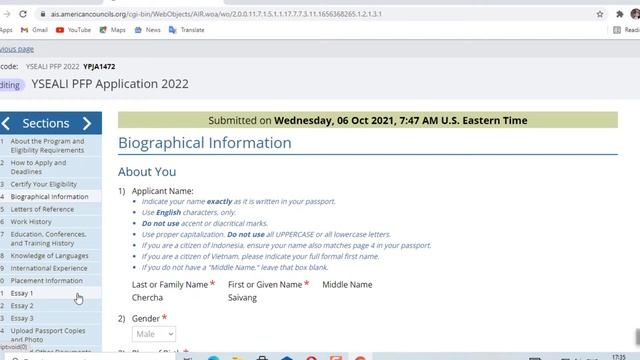
Task: Click the Biographical Information heading
Action: click(x=205, y=143)
